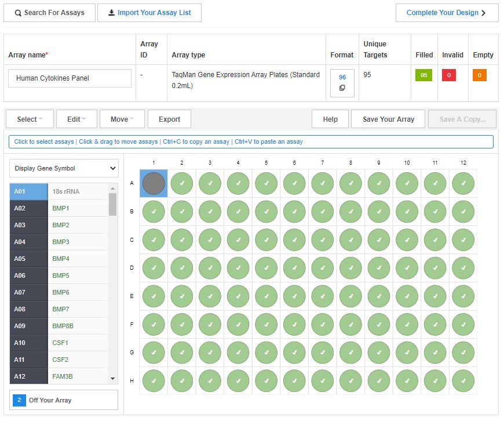The width and height of the screenshot is (504, 421).
Task: Open the Select dropdown menu
Action: (29, 119)
